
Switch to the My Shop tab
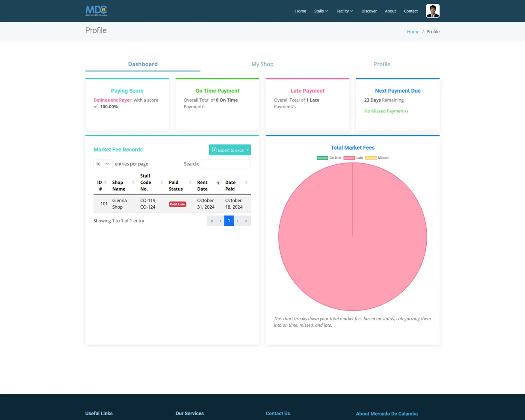pyautogui.click(x=262, y=64)
